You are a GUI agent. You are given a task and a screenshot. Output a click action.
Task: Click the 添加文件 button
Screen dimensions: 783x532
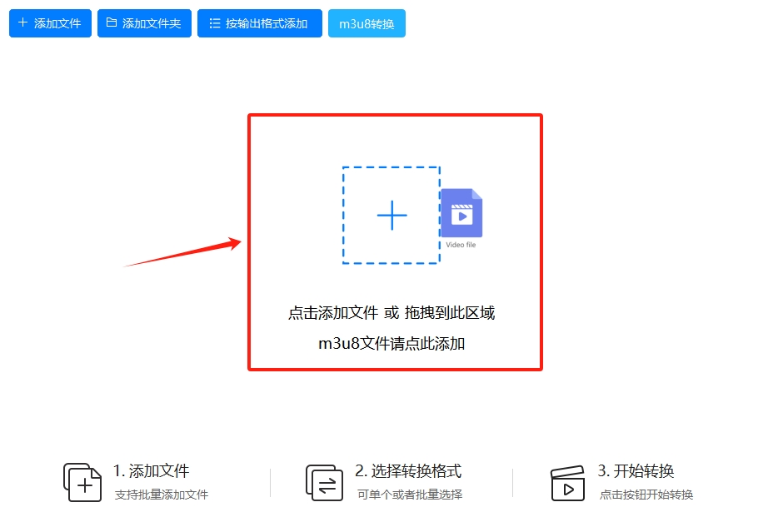click(50, 23)
